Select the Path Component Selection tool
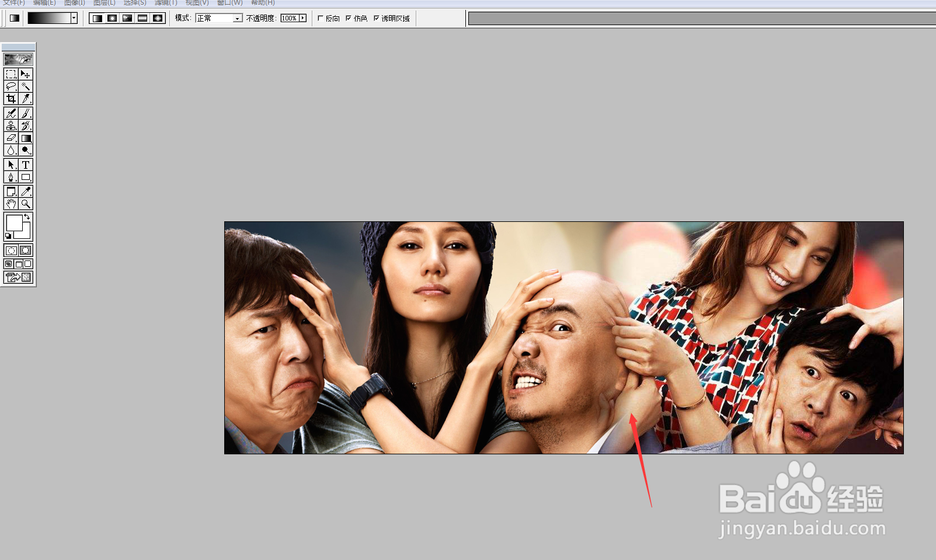This screenshot has height=560, width=936. pos(11,165)
